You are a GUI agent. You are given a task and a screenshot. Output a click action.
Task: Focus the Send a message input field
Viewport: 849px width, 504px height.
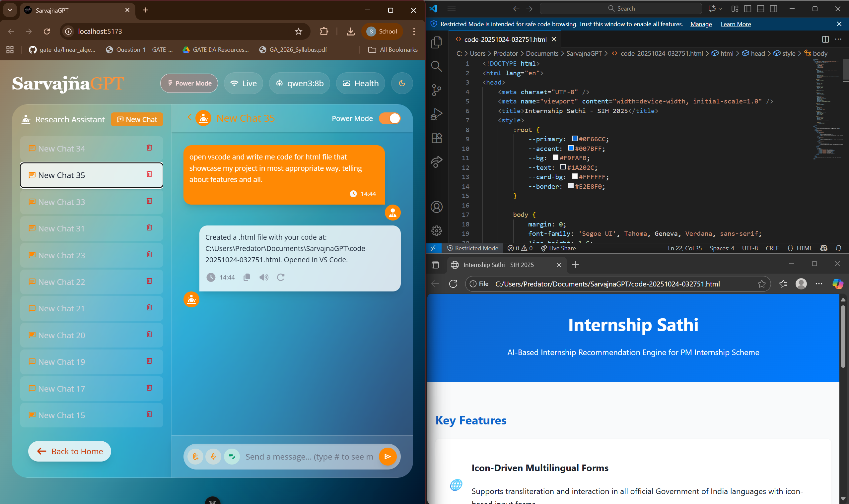[309, 457]
